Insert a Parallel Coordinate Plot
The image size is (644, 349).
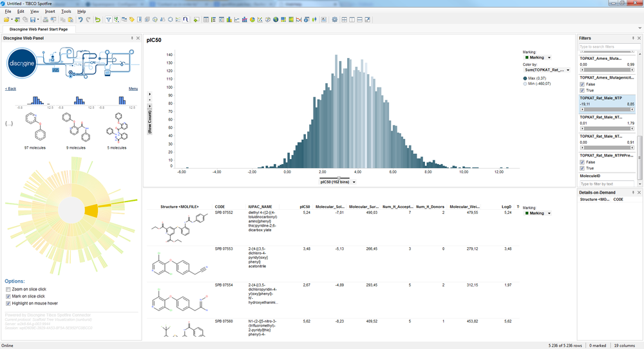point(299,20)
